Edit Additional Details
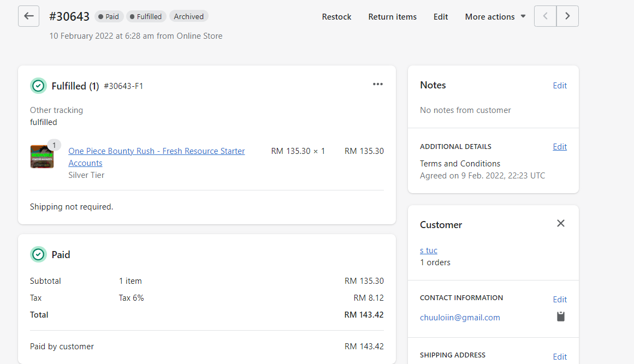This screenshot has height=364, width=634. [x=560, y=147]
